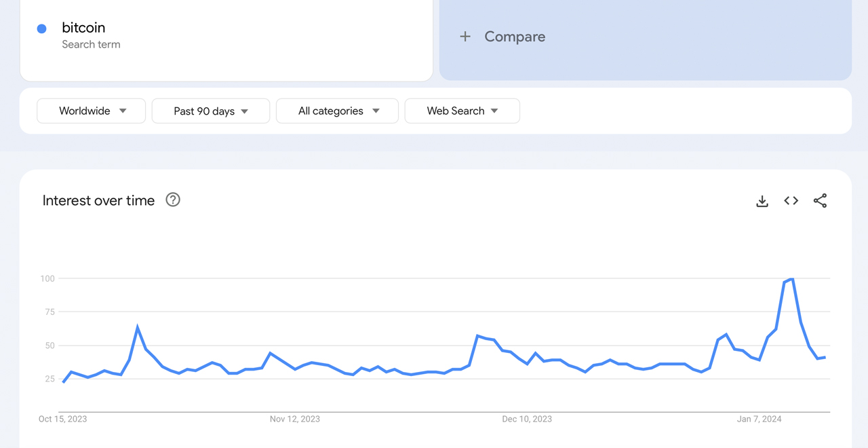Open the Worldwide region selector

pyautogui.click(x=91, y=111)
